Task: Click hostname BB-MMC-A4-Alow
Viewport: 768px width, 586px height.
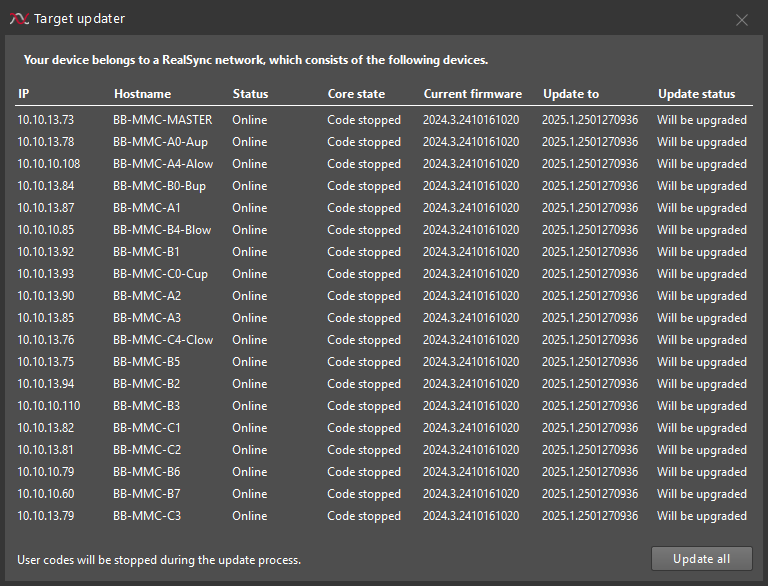Action: (x=163, y=164)
